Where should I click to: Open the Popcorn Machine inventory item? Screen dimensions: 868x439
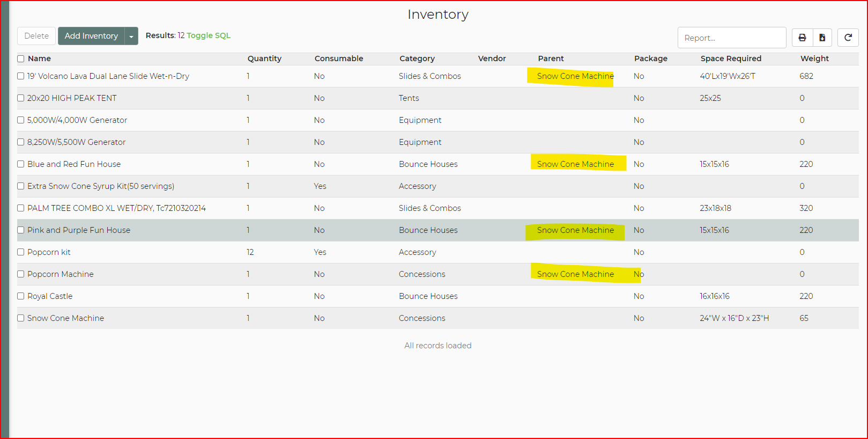coord(61,274)
